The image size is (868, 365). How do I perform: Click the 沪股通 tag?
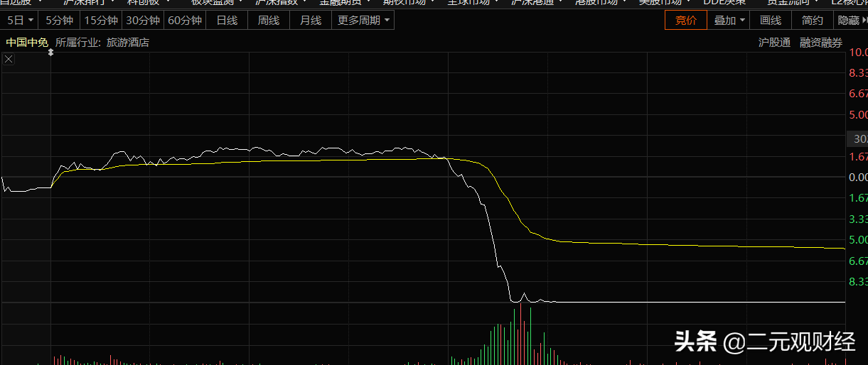point(774,43)
